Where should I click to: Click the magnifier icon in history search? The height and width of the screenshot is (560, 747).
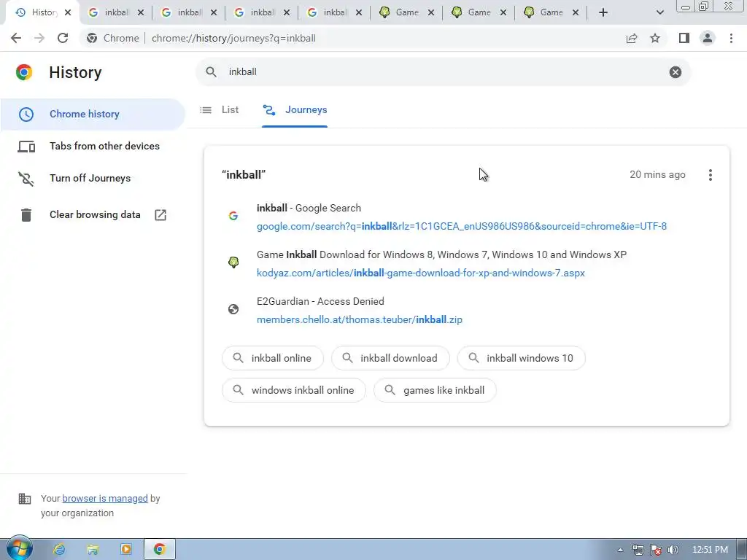(x=211, y=72)
